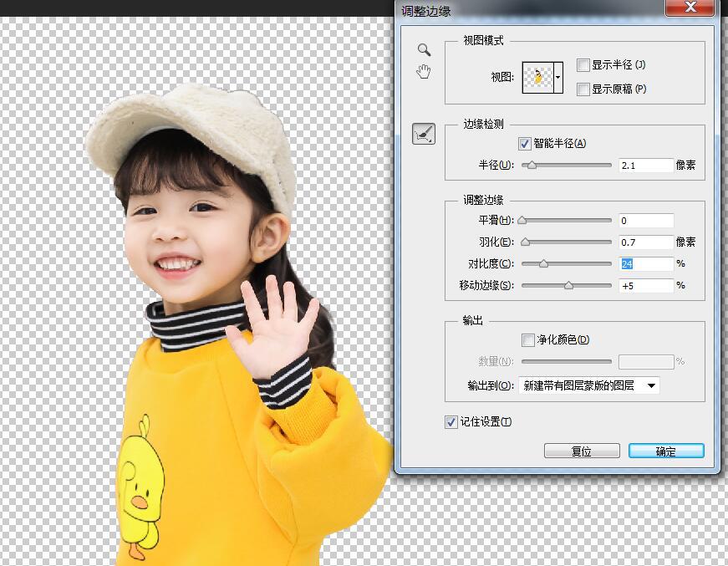Screen dimensions: 728x566
Task: Click the 边缘检测 section label
Action: tap(483, 124)
